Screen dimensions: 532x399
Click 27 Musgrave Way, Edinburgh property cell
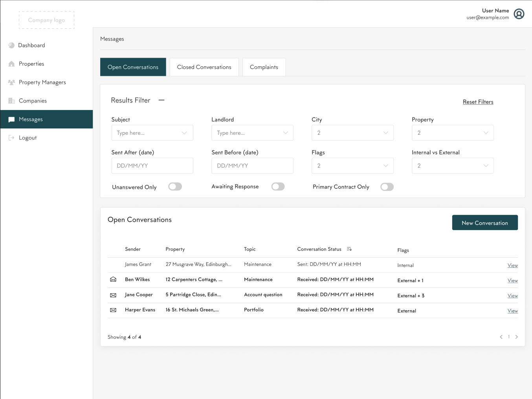click(198, 264)
